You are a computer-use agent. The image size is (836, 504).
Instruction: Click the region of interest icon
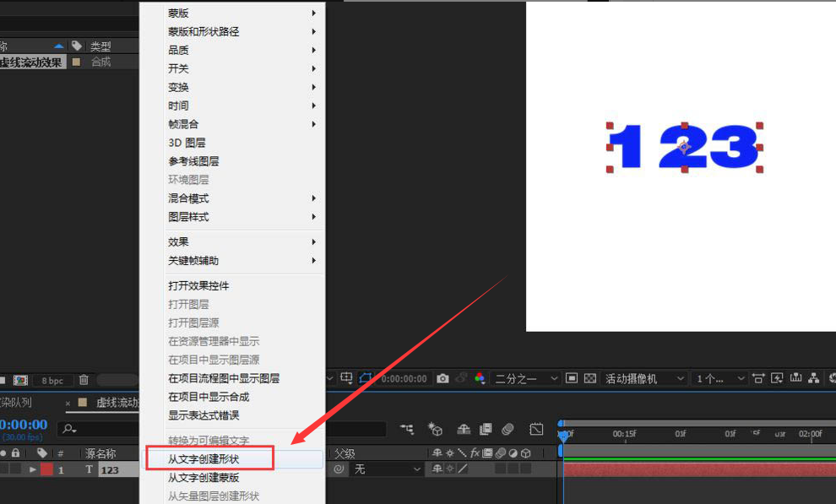click(x=366, y=378)
